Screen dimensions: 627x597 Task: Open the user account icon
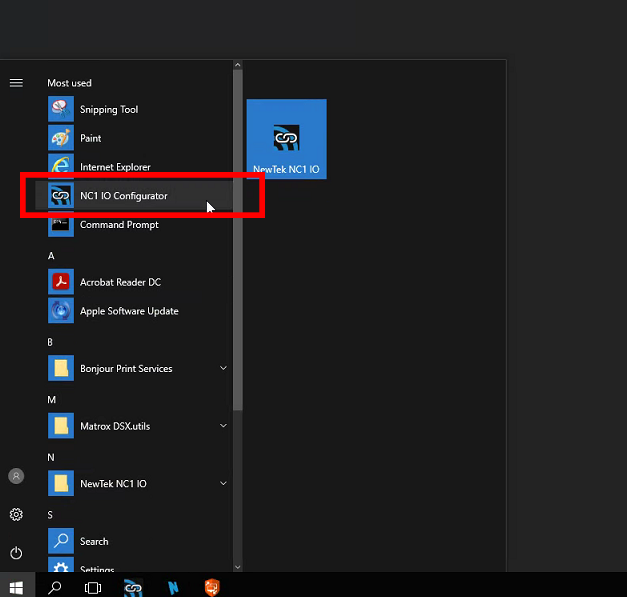click(x=16, y=476)
